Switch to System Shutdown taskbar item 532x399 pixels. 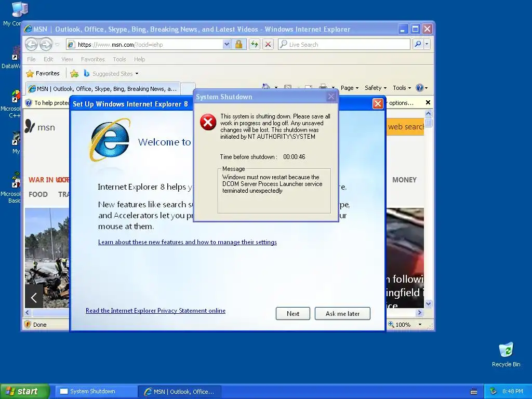click(x=97, y=391)
